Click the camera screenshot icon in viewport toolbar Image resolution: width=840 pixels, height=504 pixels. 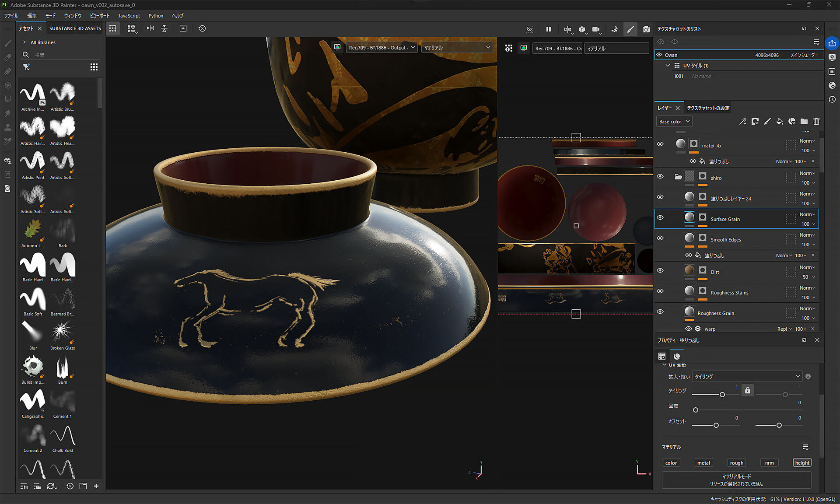pyautogui.click(x=646, y=29)
